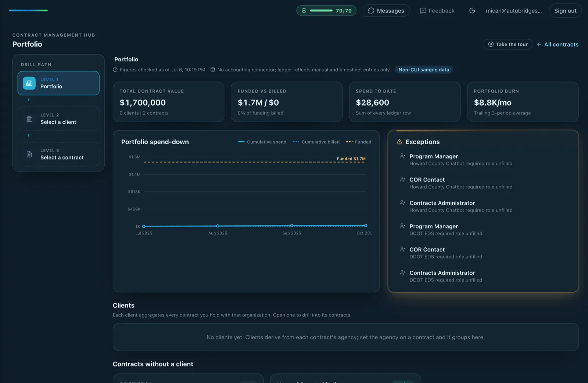
Task: Click the $8.8K/mo portfolio burn value
Action: point(492,103)
